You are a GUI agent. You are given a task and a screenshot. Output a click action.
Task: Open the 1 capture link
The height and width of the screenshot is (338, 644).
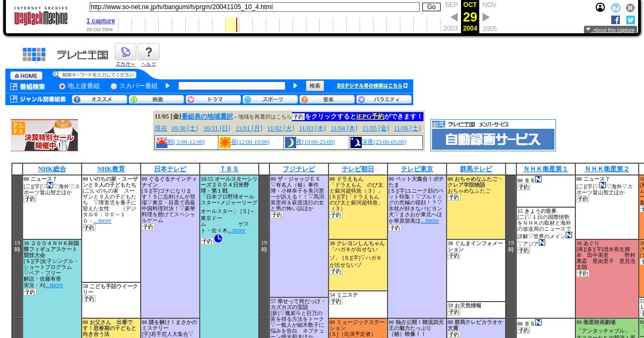point(101,21)
